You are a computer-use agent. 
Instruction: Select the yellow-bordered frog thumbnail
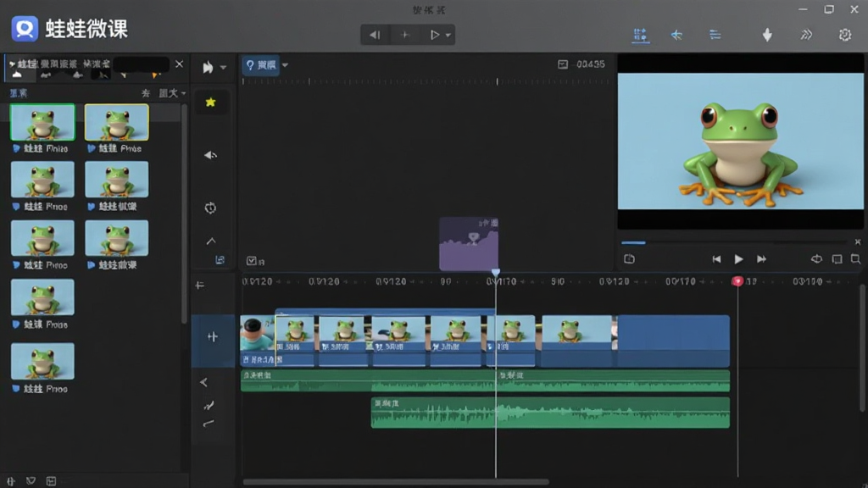117,122
